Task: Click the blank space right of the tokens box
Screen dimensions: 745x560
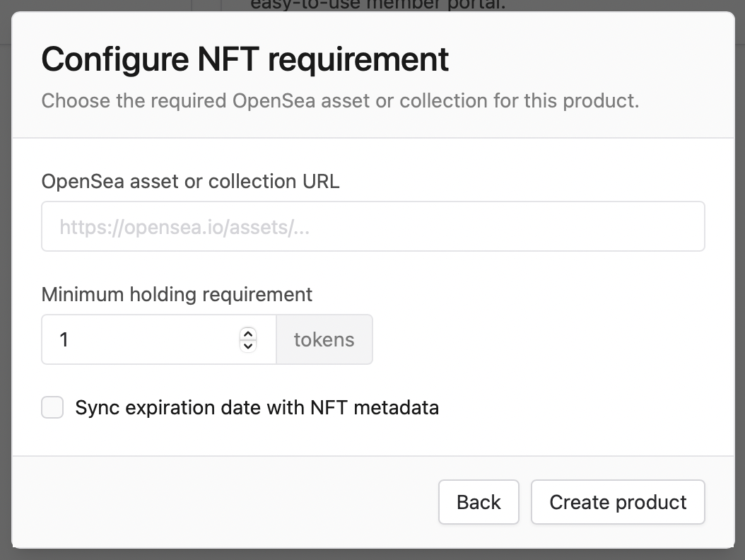Action: point(537,339)
